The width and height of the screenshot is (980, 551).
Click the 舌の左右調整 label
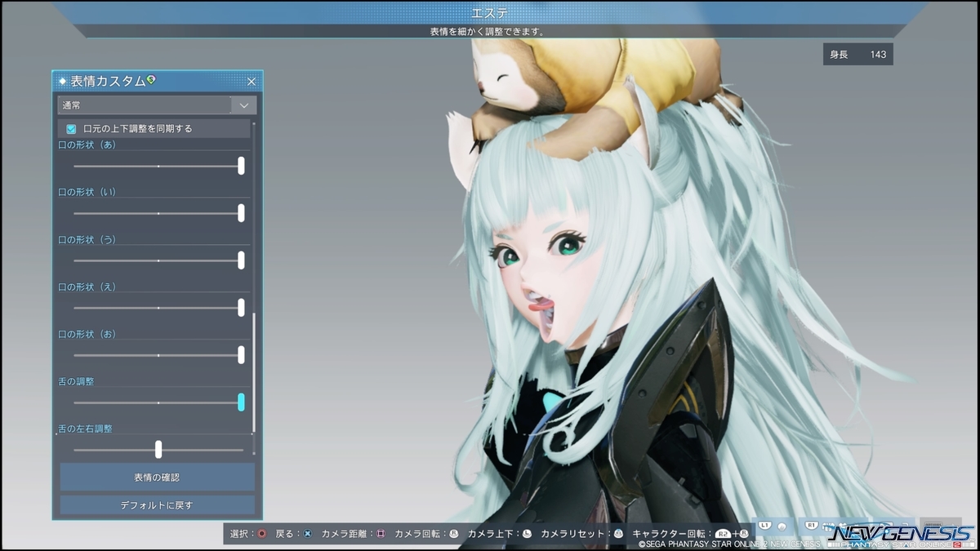click(85, 429)
